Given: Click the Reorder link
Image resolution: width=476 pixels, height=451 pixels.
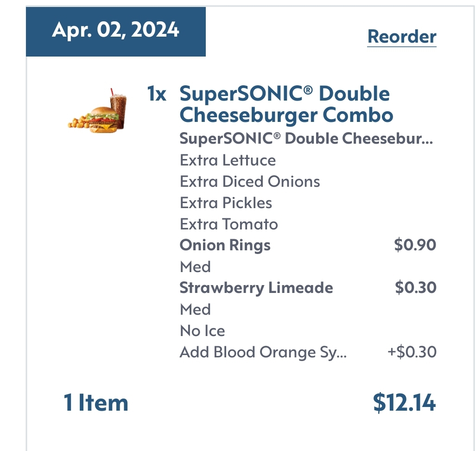Looking at the screenshot, I should pyautogui.click(x=402, y=37).
